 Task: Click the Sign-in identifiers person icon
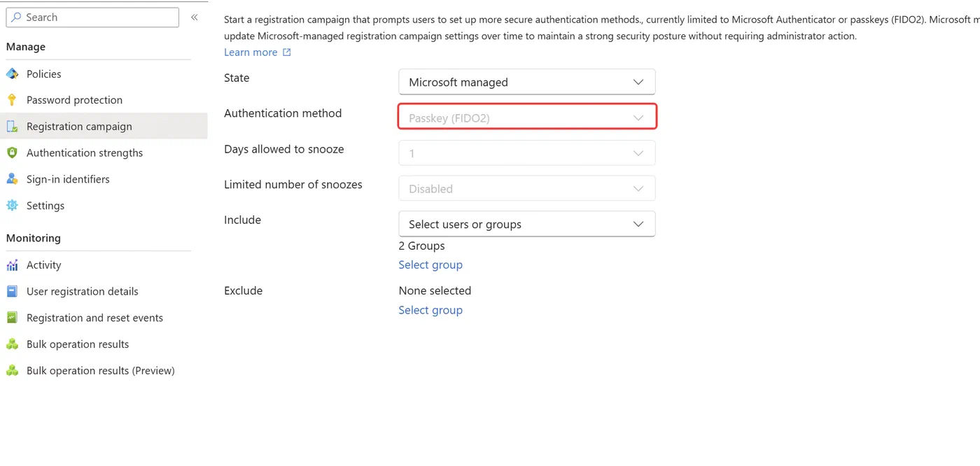click(12, 179)
